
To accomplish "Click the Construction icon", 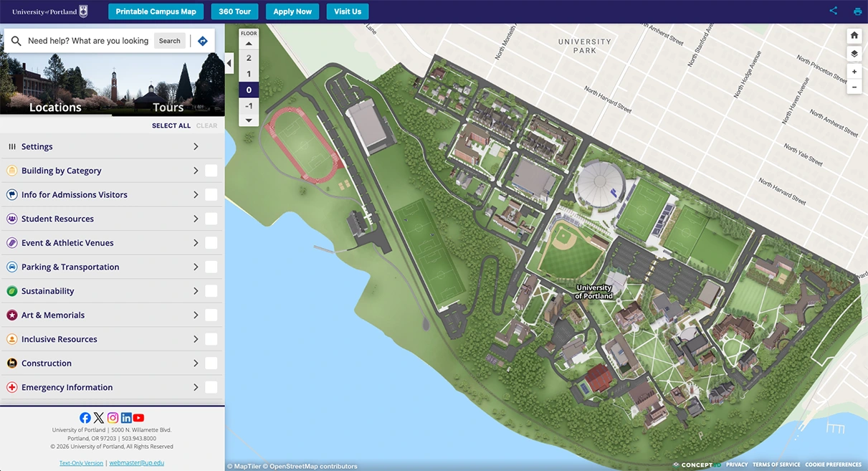I will tap(11, 363).
